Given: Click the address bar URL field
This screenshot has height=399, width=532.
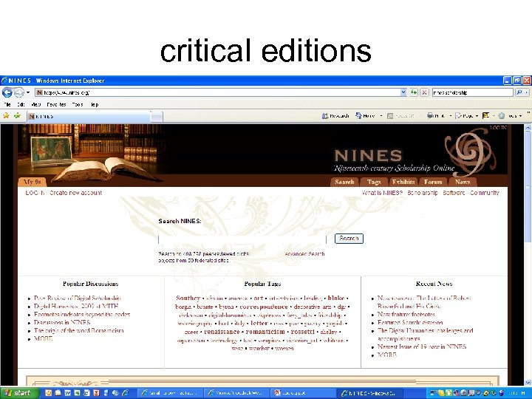Looking at the screenshot, I should tap(218, 92).
